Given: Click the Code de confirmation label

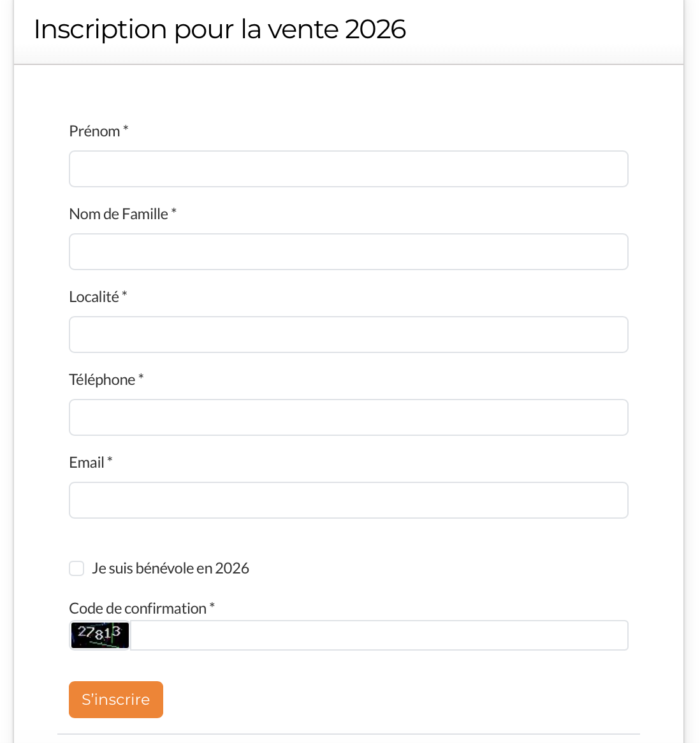Looking at the screenshot, I should pyautogui.click(x=138, y=609).
